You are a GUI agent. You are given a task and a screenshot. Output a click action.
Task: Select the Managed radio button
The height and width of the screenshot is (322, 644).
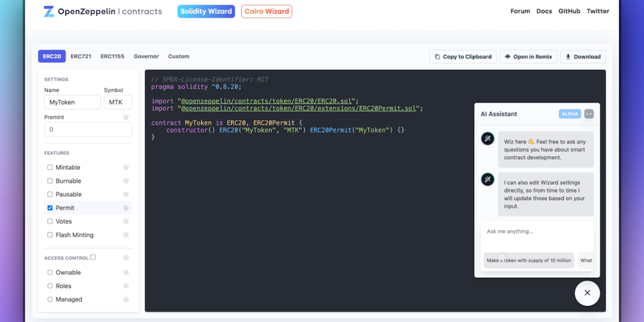tap(50, 299)
